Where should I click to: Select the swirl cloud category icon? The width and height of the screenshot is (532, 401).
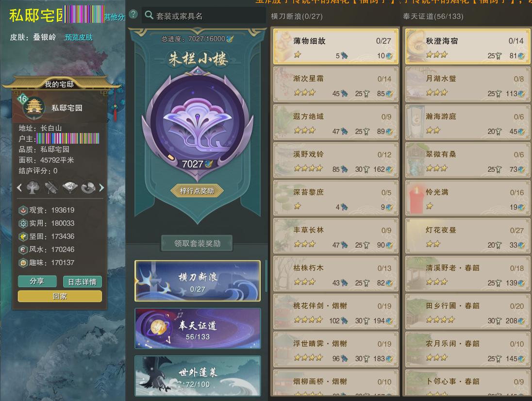click(88, 187)
